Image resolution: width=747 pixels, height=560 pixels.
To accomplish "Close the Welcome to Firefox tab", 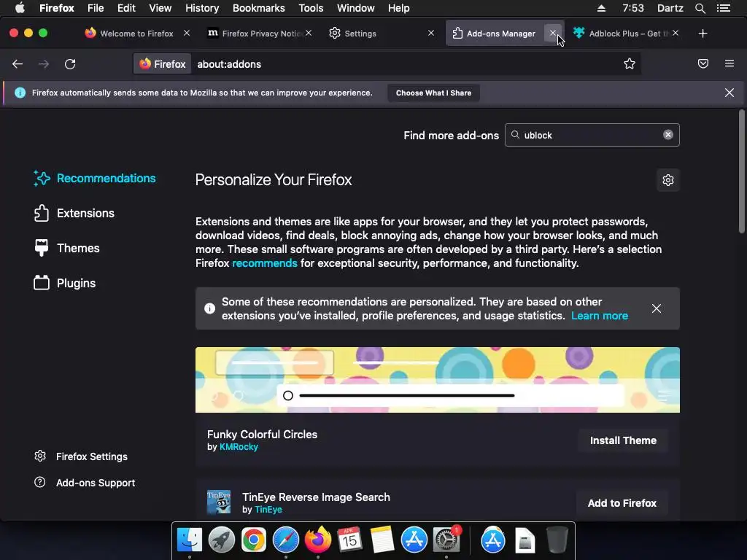I will [187, 33].
